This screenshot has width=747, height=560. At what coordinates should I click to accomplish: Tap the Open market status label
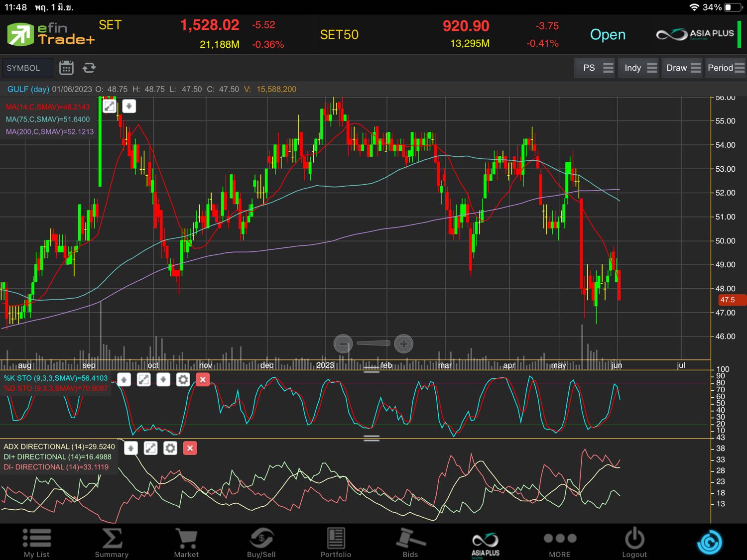[x=608, y=34]
